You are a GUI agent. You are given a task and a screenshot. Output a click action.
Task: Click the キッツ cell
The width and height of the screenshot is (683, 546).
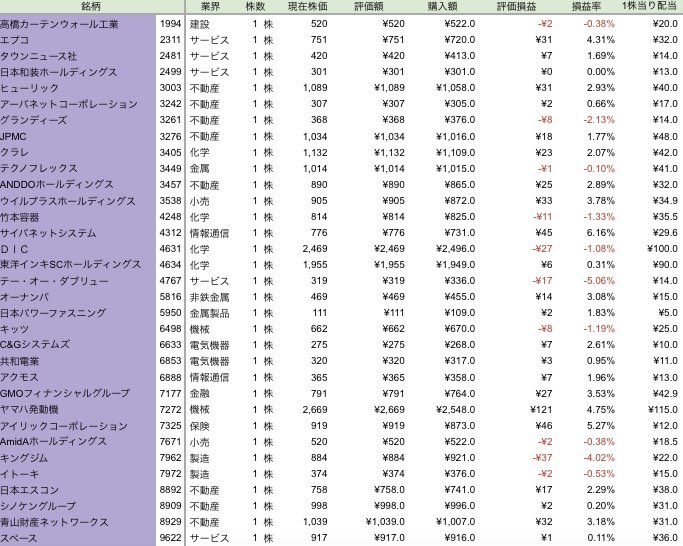tap(14, 329)
